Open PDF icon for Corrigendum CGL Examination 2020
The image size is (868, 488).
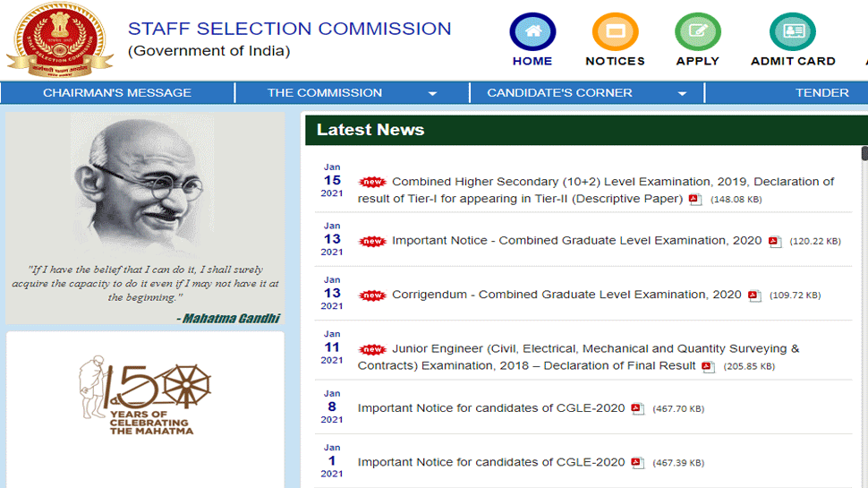[x=754, y=295]
